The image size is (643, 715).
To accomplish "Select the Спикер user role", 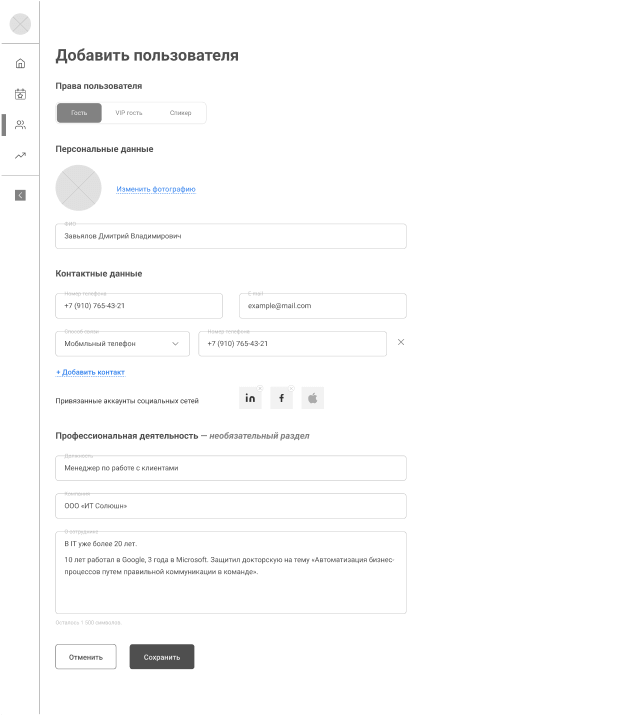I will [x=180, y=113].
